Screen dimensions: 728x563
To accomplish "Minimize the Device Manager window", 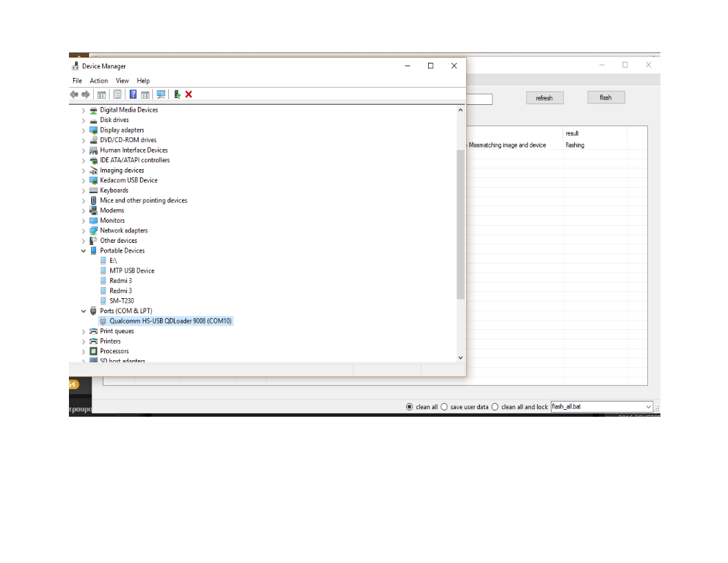I will pyautogui.click(x=407, y=66).
